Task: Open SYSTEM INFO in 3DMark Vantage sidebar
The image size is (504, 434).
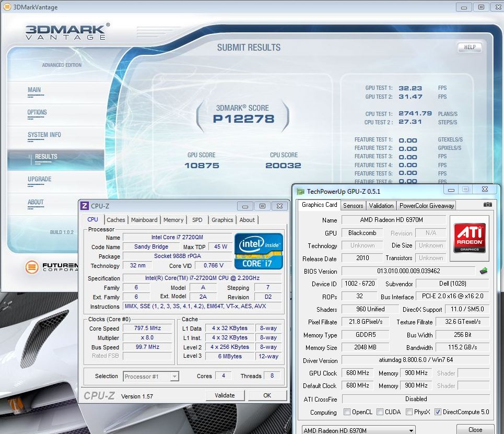Action: (x=44, y=135)
